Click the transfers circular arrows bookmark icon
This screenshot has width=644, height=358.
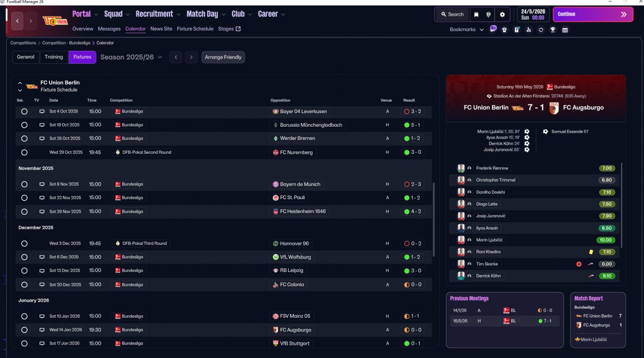pyautogui.click(x=541, y=30)
